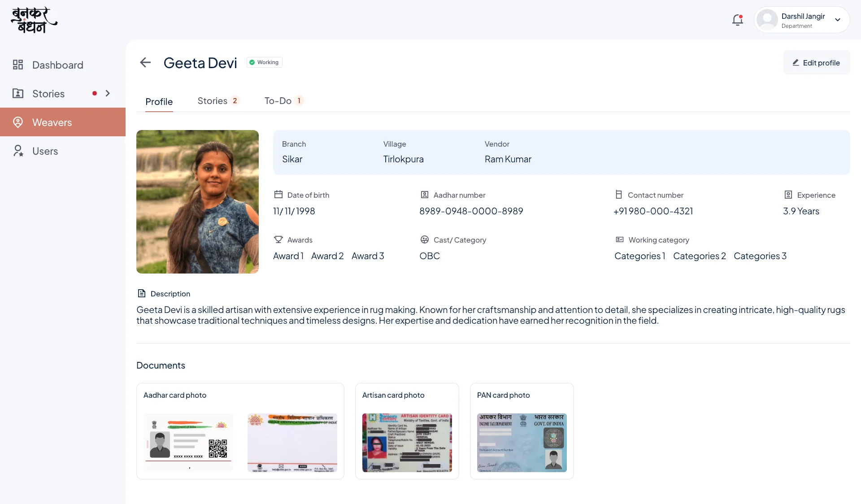The width and height of the screenshot is (861, 504).
Task: Open the Artisan card photo thumbnail
Action: tap(407, 443)
